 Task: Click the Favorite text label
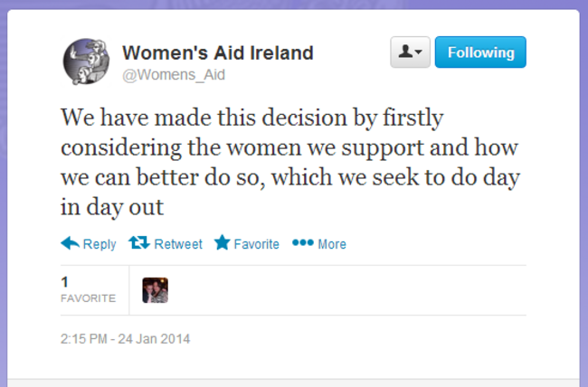[x=257, y=244]
